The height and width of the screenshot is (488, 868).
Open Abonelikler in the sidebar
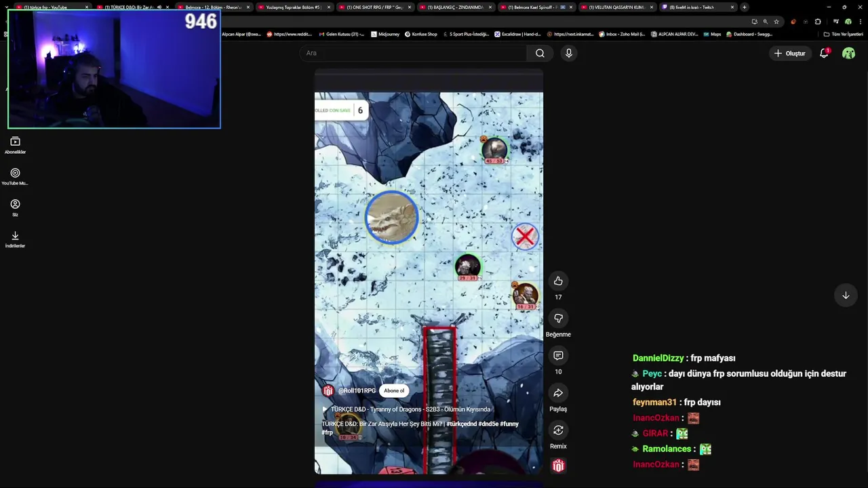click(15, 145)
